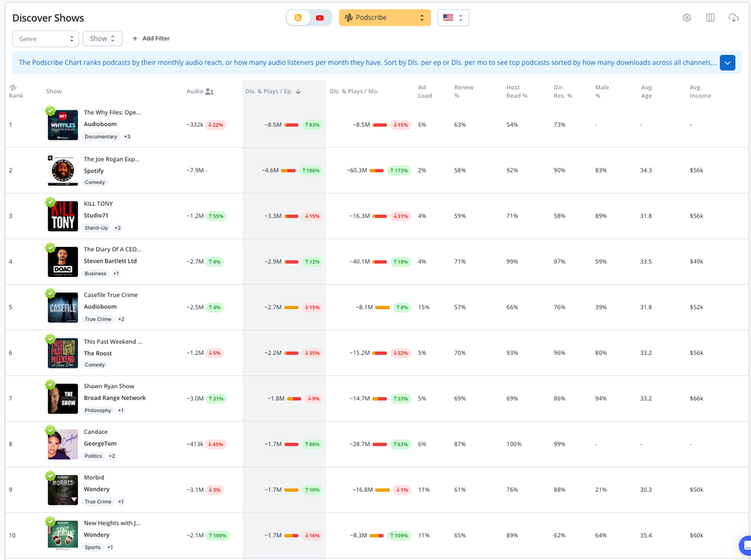
Task: Expand +2 genres on Candace
Action: pos(112,456)
